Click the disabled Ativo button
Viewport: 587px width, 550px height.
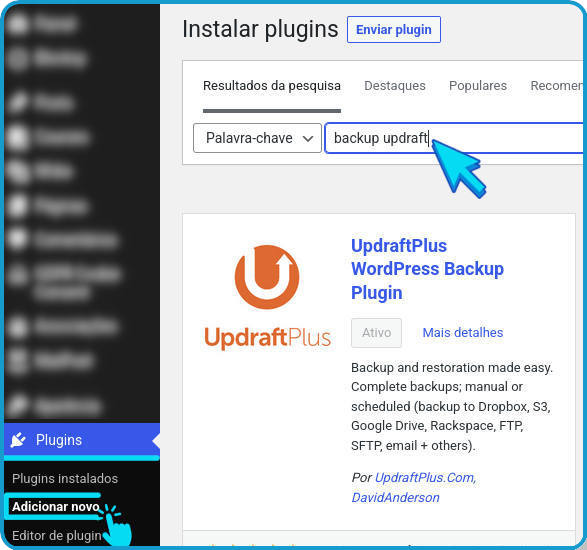[376, 333]
